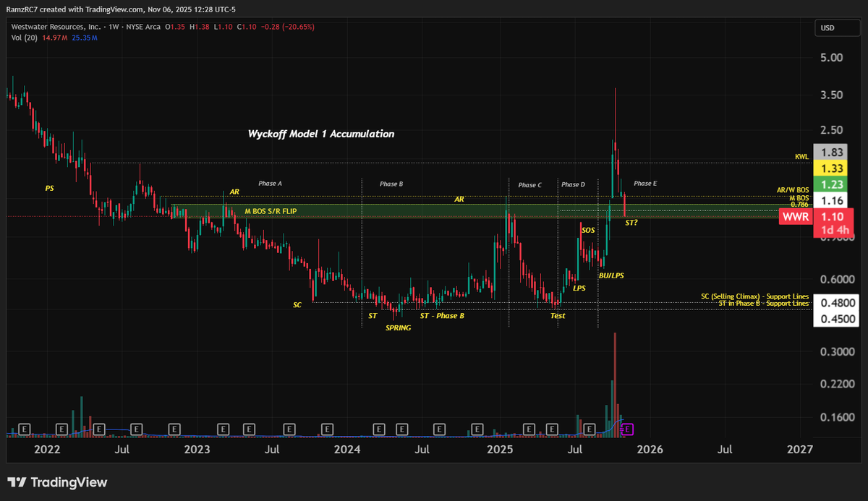Click the 0.786 fib level label
This screenshot has width=868, height=501.
point(799,205)
